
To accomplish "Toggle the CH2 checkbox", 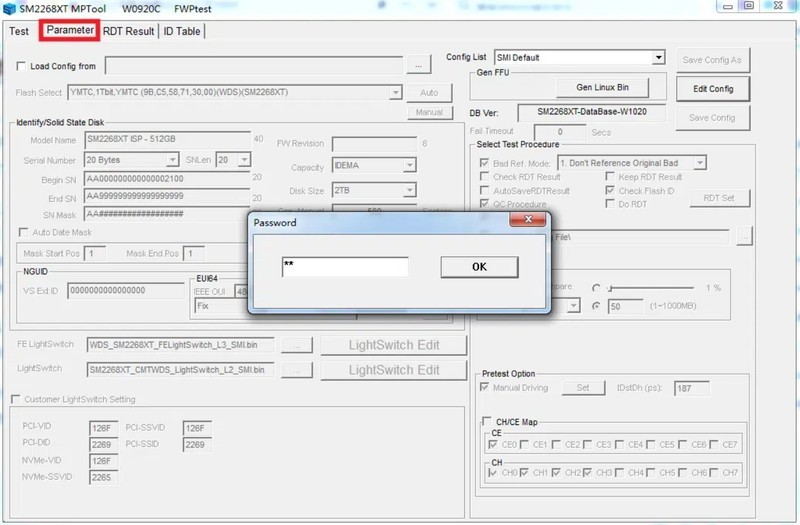I will pyautogui.click(x=556, y=472).
